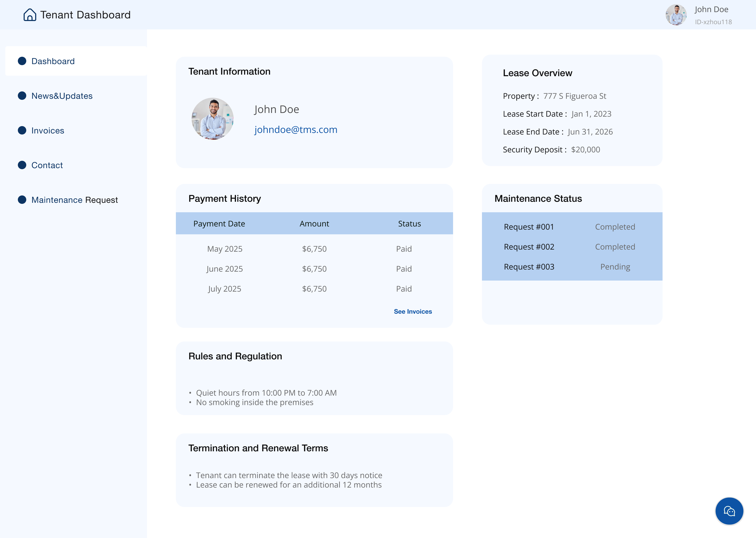The width and height of the screenshot is (756, 538).
Task: Click the bullet dot beside Dashboard
Action: (x=22, y=61)
